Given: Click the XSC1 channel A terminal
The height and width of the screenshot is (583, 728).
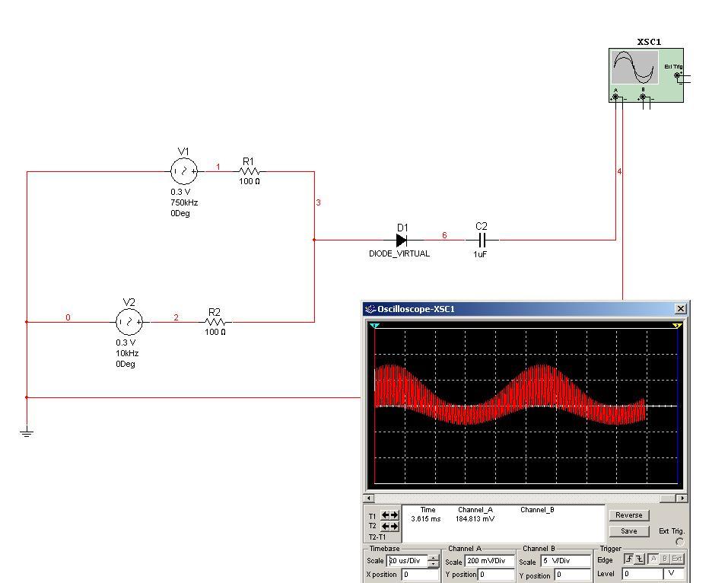Looking at the screenshot, I should pos(615,97).
